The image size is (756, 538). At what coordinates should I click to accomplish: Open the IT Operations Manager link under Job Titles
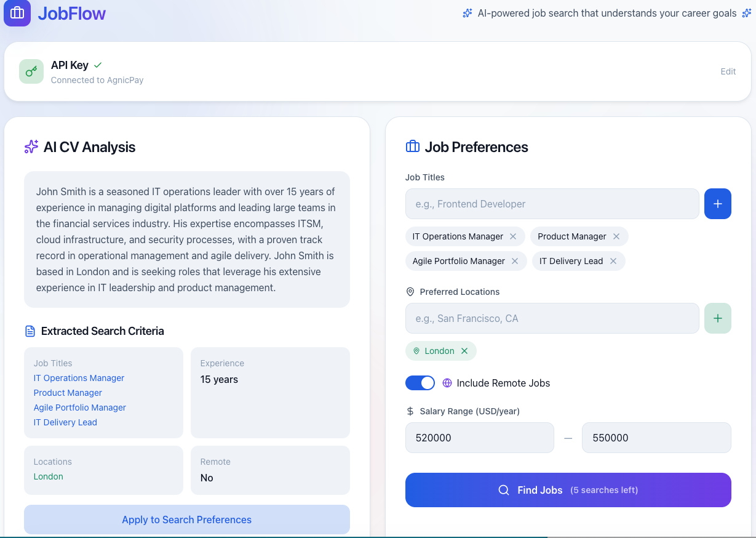click(x=79, y=377)
